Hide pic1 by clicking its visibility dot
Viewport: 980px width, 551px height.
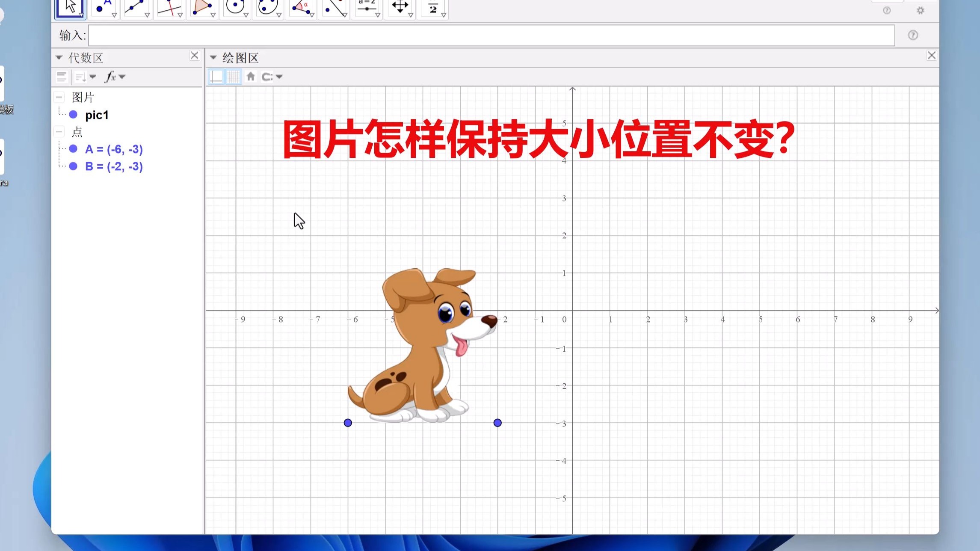(73, 115)
